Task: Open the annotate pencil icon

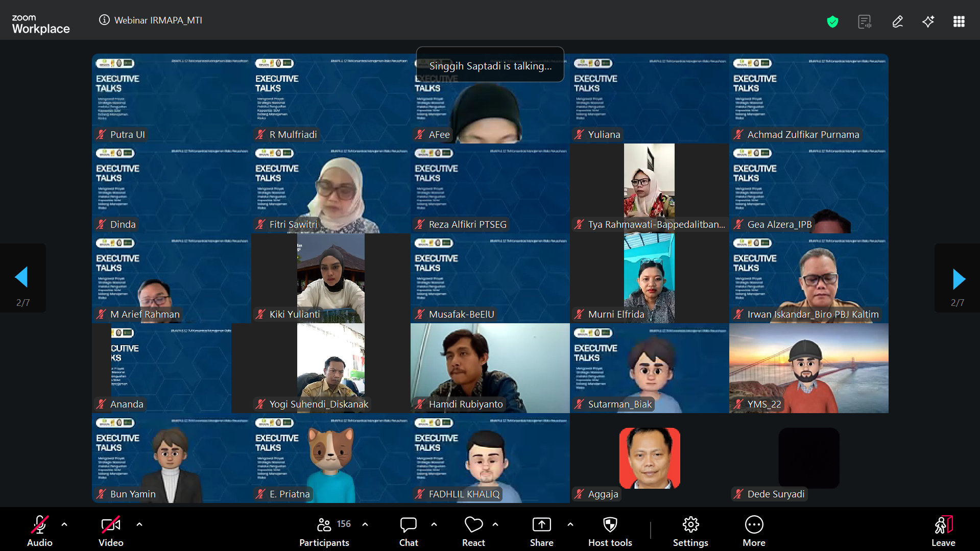Action: pos(897,21)
